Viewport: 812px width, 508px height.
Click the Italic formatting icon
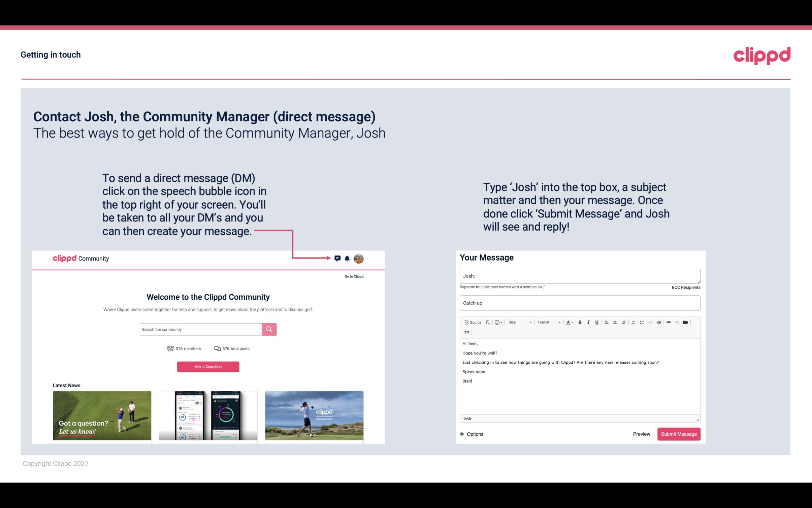click(x=589, y=322)
